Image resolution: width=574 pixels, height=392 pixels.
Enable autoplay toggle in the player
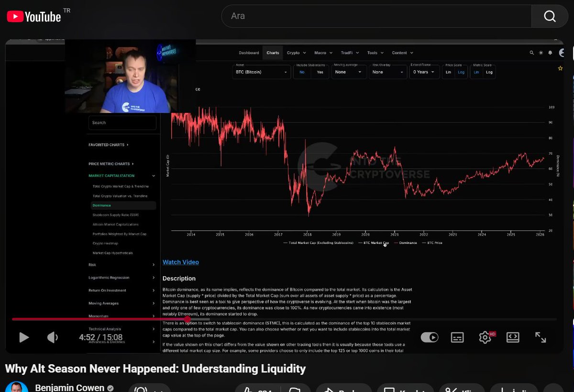coord(430,338)
